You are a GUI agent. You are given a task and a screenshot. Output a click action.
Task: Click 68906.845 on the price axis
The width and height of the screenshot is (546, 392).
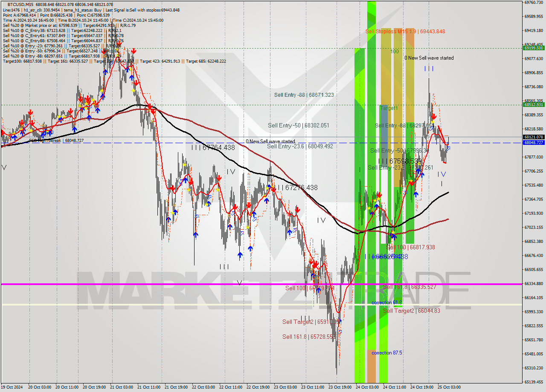click(533, 73)
